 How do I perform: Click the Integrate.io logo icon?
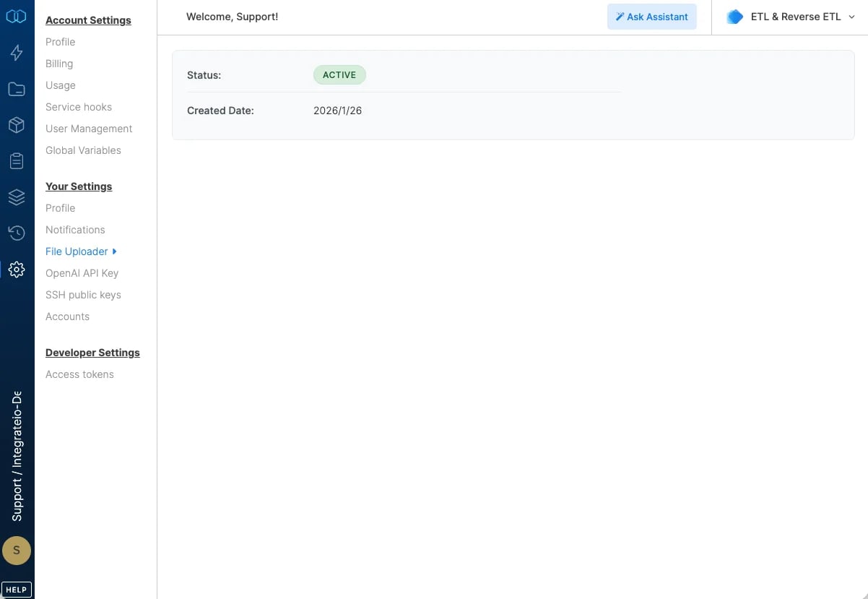pyautogui.click(x=16, y=16)
